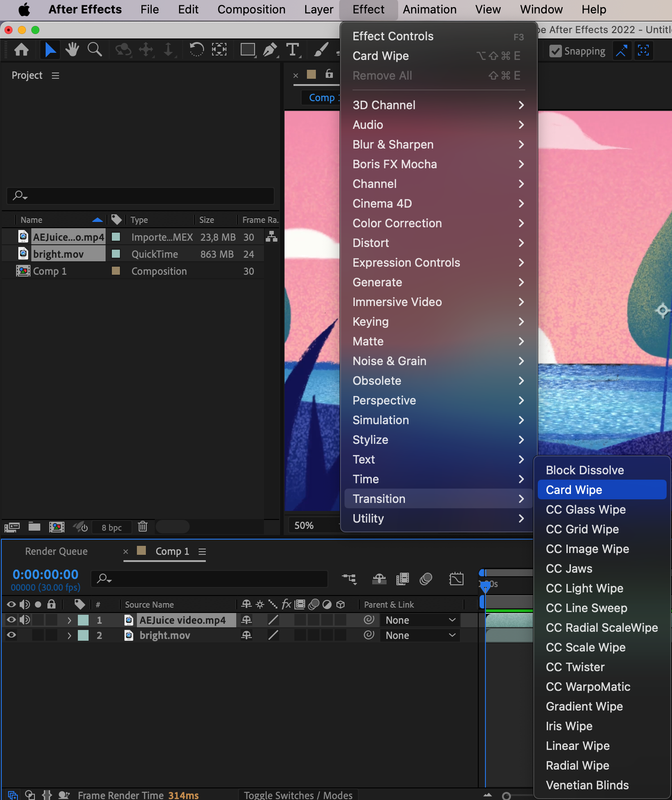The image size is (672, 800).
Task: Select the Selection arrow tool
Action: click(x=50, y=50)
